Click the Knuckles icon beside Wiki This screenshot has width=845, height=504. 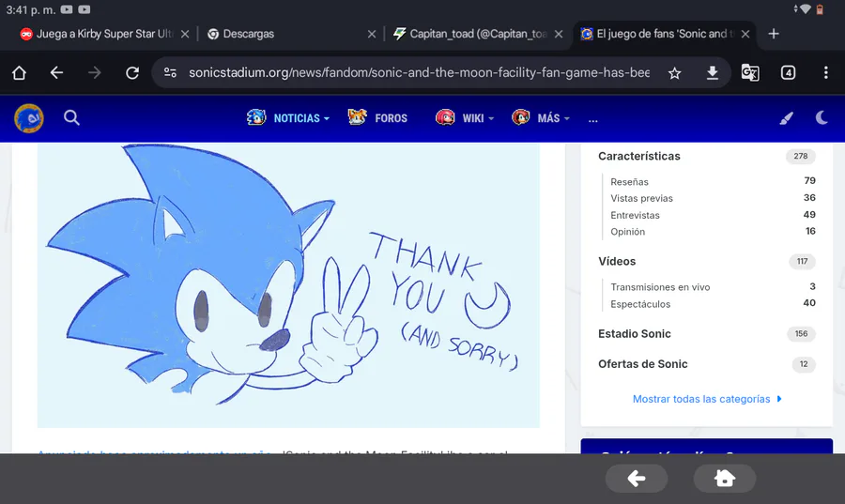[445, 116]
